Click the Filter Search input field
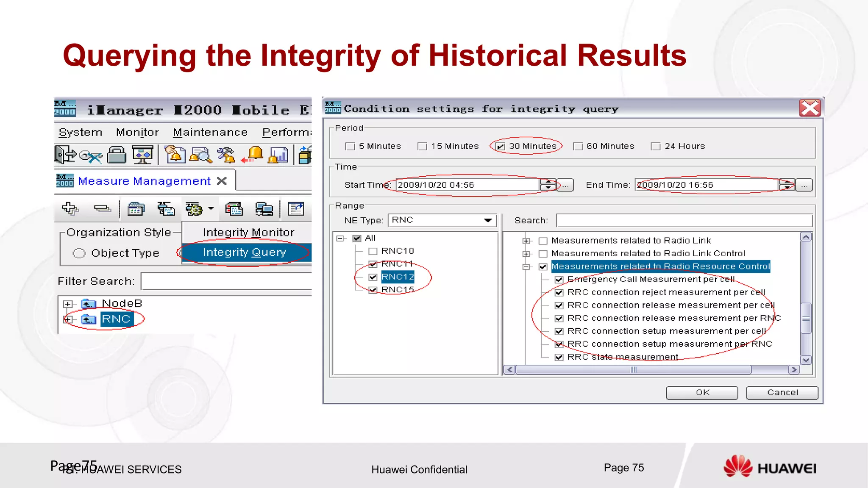 tap(227, 281)
